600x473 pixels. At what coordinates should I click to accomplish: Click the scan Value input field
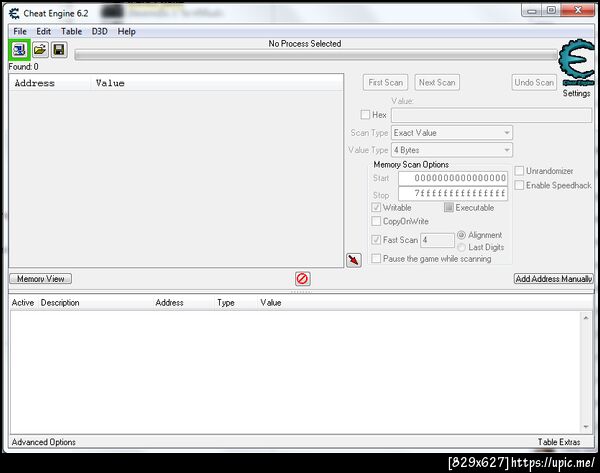(x=492, y=115)
